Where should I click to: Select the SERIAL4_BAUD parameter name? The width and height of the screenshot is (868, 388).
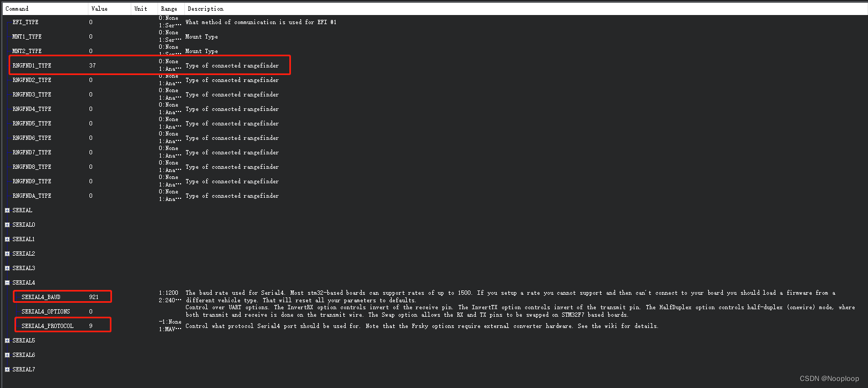coord(41,297)
